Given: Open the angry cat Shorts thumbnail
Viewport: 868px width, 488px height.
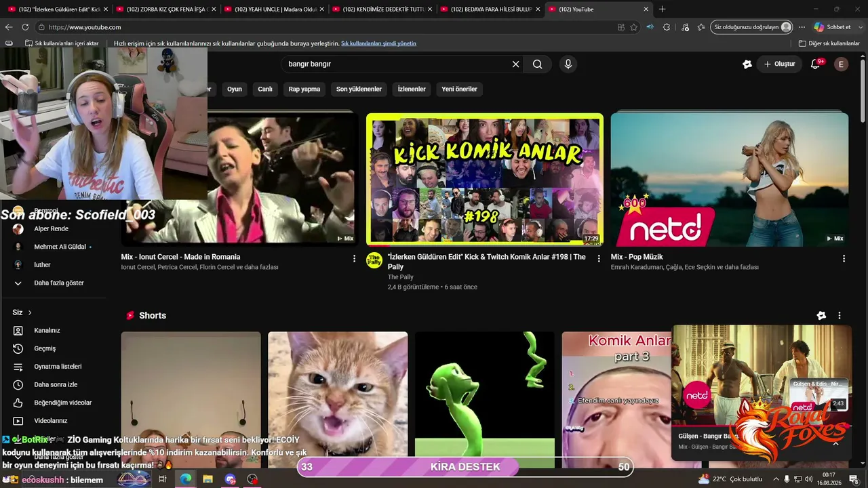Looking at the screenshot, I should click(338, 399).
